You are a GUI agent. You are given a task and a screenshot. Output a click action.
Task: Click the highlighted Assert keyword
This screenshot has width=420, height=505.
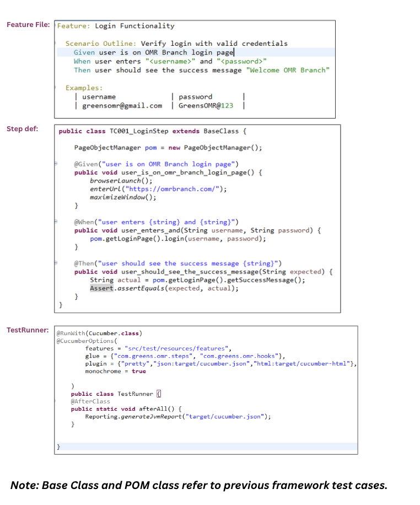101,288
